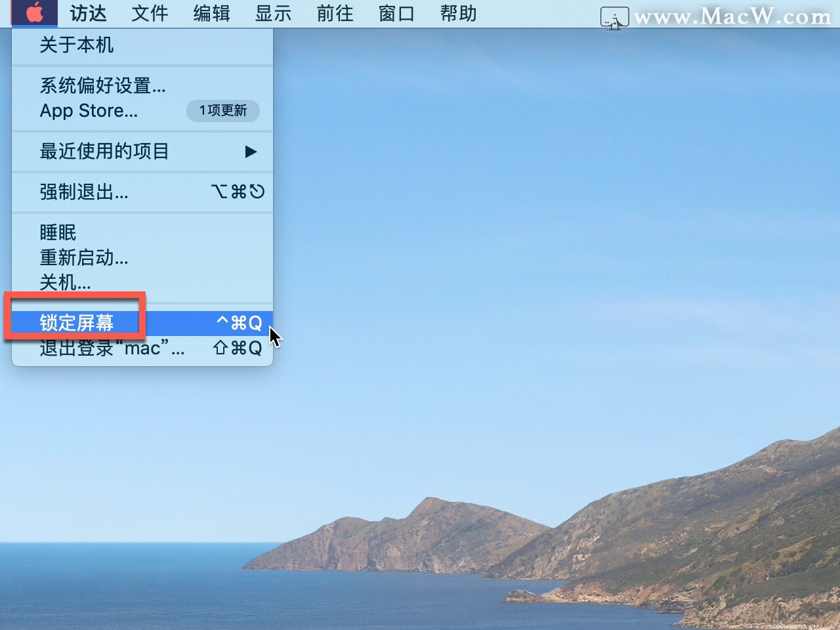840x630 pixels.
Task: Open the 显示 (View) menu
Action: 272,13
